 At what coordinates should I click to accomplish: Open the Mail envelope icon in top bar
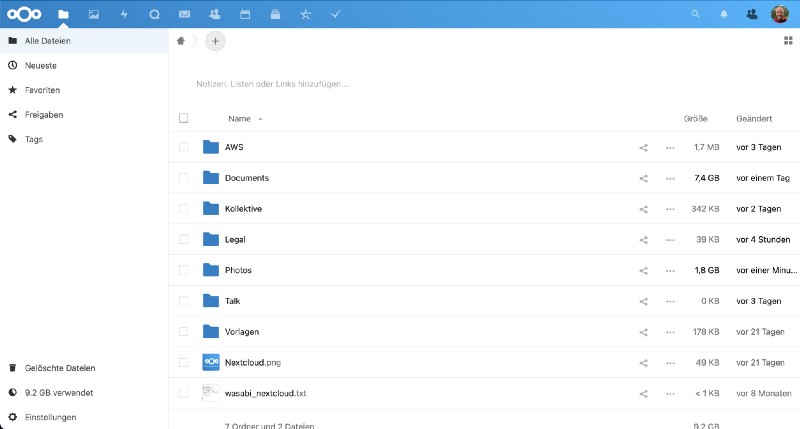point(184,14)
